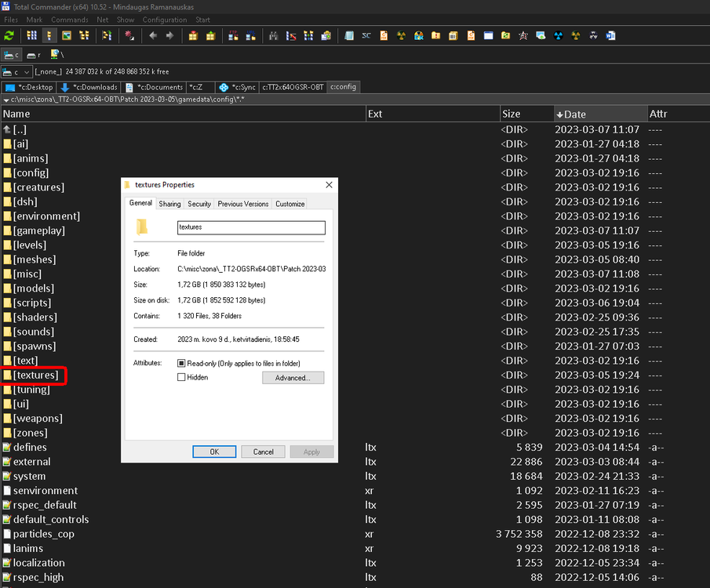Select the c:Downloads folder tab

click(x=90, y=87)
